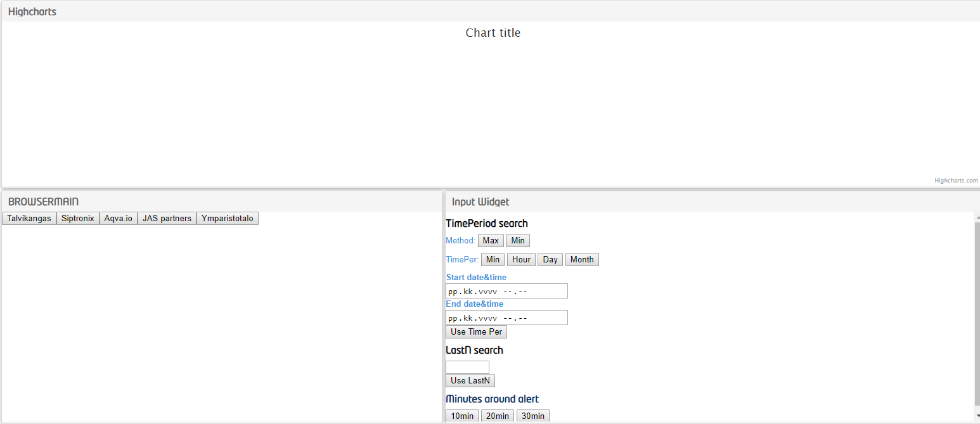This screenshot has width=980, height=424.
Task: Open the Highcharts.com credit link
Action: point(956,181)
